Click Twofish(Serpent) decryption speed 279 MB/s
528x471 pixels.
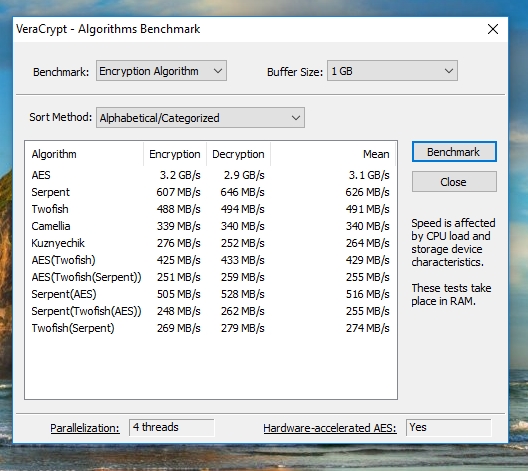pos(242,328)
